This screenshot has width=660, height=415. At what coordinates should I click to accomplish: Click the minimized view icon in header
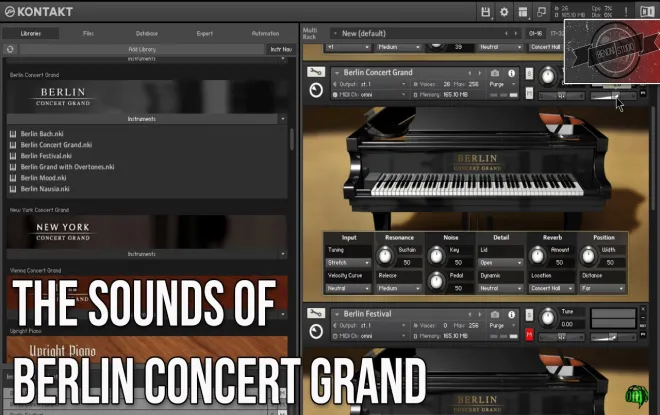pos(541,12)
